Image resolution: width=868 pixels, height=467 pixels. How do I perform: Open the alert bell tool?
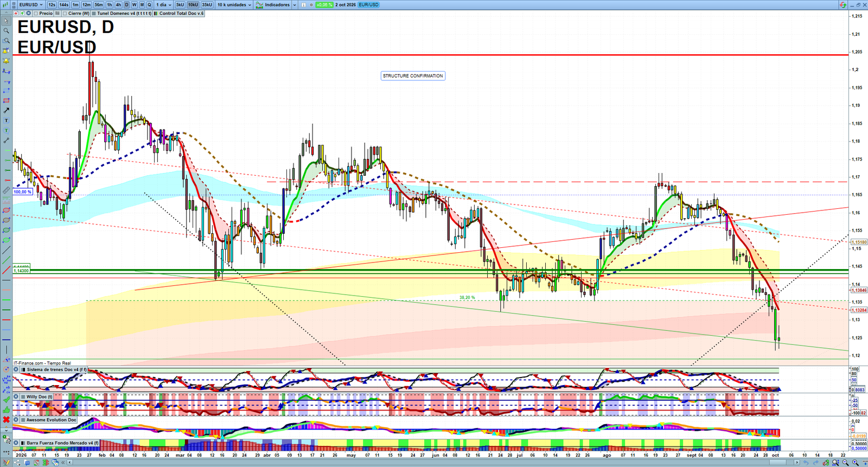tap(7, 61)
